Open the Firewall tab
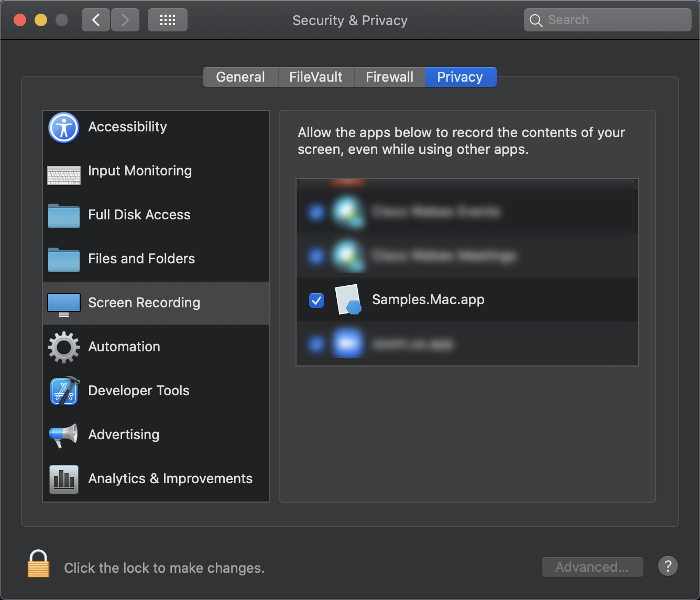The width and height of the screenshot is (700, 600). (390, 77)
